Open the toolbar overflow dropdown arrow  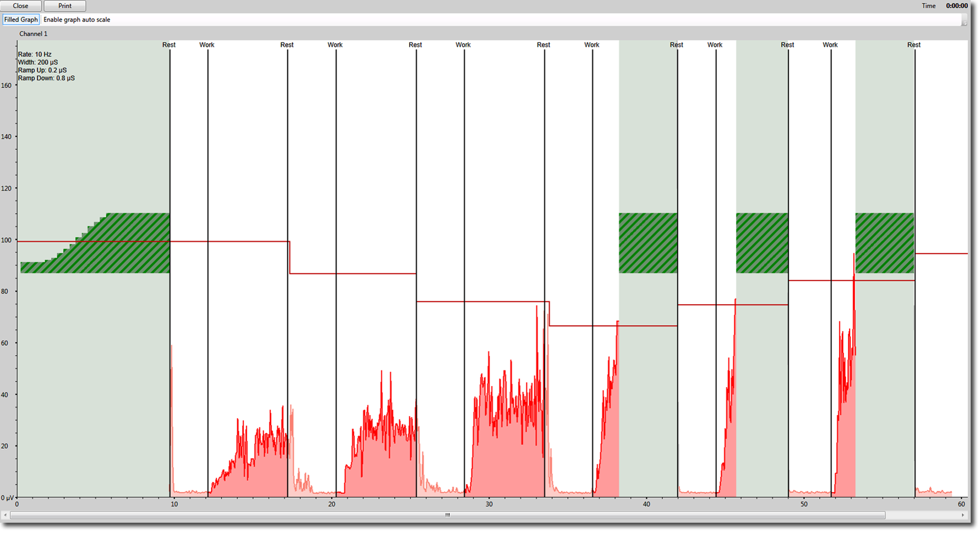[x=964, y=23]
